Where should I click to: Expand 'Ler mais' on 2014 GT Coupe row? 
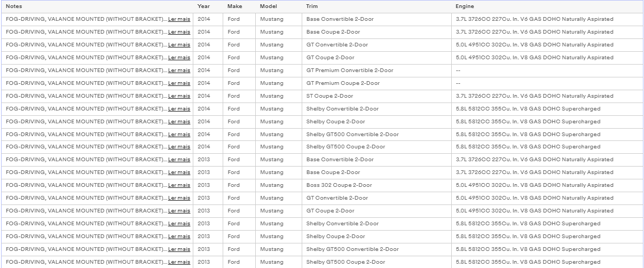[x=179, y=58]
